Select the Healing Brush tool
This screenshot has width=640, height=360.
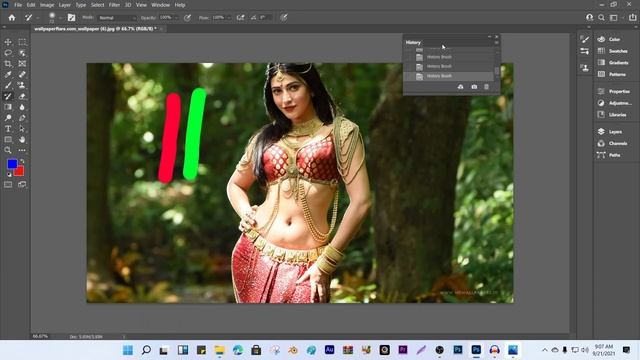click(x=22, y=75)
